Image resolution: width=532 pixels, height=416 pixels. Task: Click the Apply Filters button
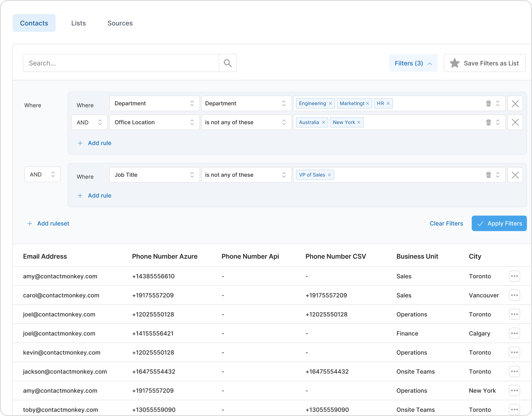tap(499, 223)
